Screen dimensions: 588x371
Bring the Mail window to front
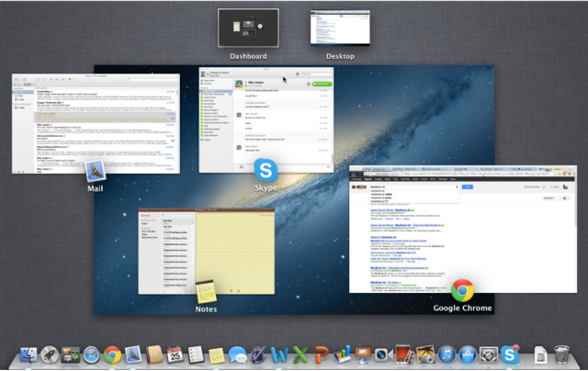pos(96,124)
